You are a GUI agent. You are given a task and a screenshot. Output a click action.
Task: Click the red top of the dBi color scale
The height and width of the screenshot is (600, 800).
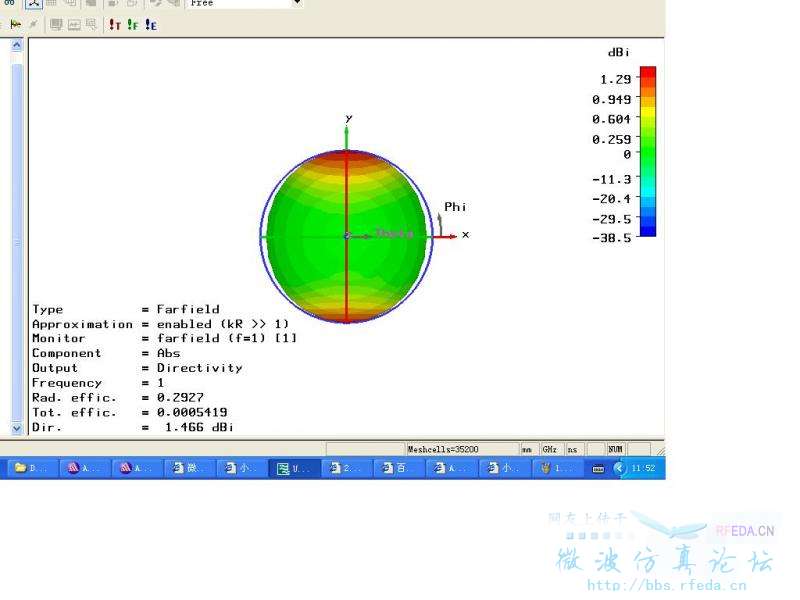coord(647,72)
